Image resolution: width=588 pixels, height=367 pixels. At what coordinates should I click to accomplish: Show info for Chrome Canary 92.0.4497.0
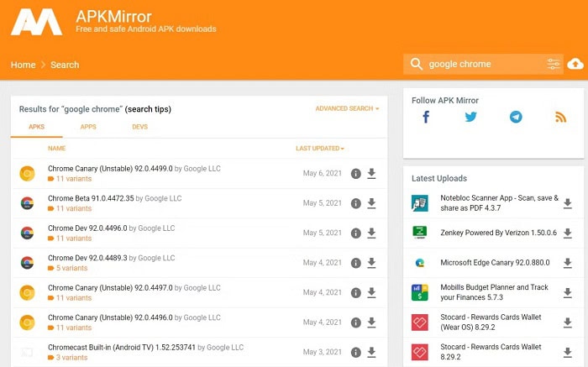(355, 292)
